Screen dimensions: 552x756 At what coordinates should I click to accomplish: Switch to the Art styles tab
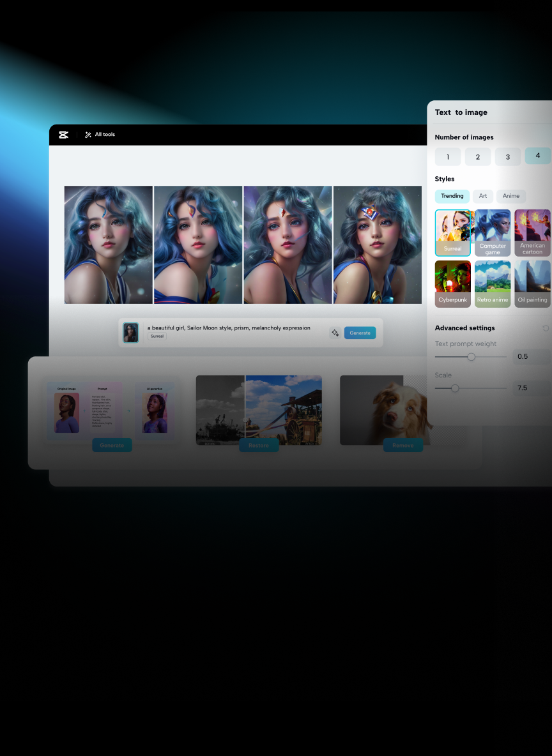click(483, 196)
